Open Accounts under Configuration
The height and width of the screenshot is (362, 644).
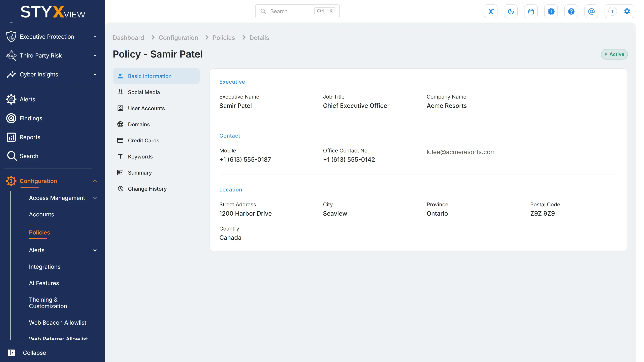[41, 215]
